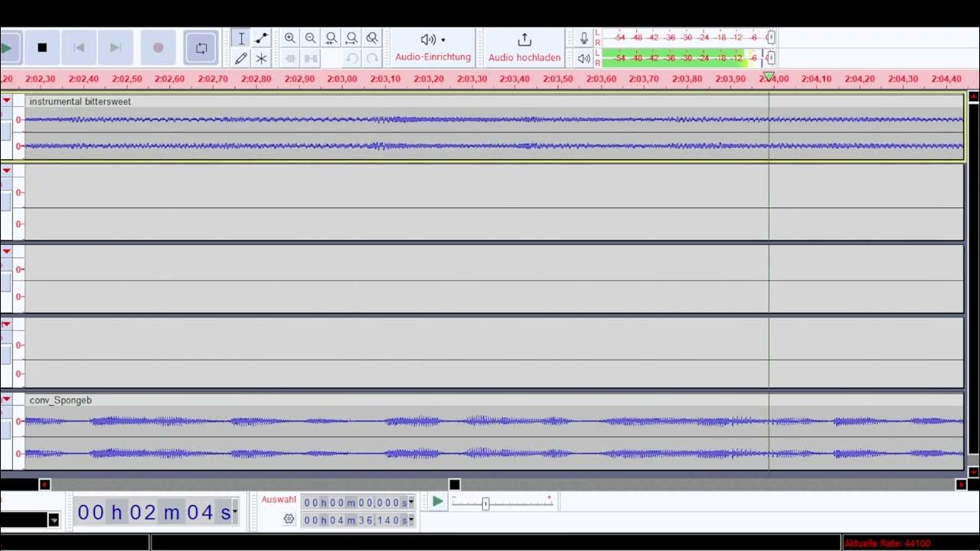
Task: Select the Multi-tool asterisk icon
Action: (261, 58)
